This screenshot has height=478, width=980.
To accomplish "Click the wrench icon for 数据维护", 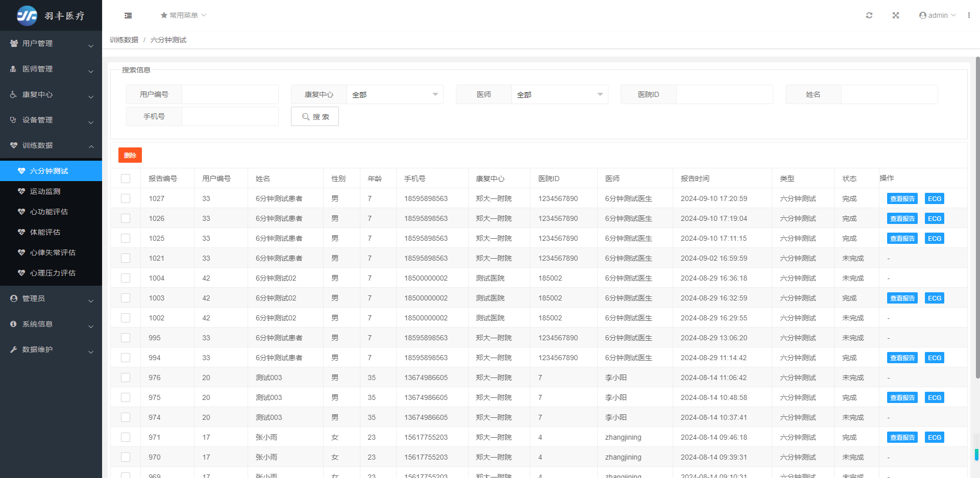I will [x=14, y=349].
